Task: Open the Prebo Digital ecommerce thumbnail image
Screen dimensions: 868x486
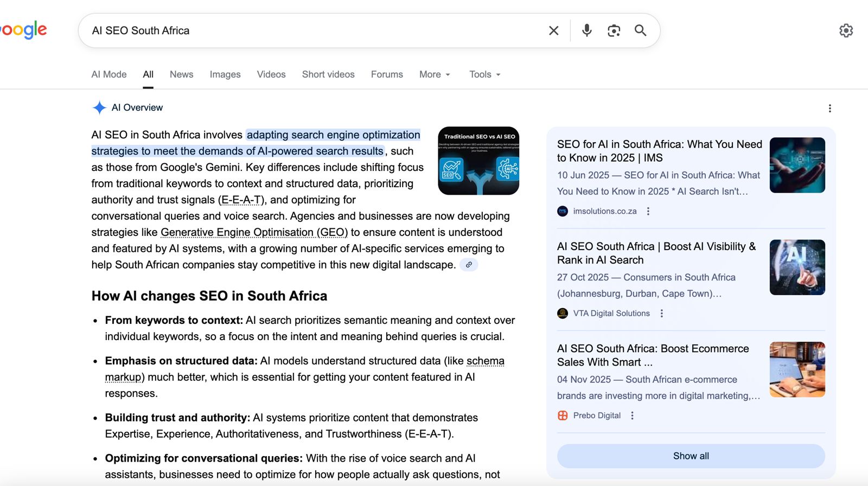Action: point(797,369)
